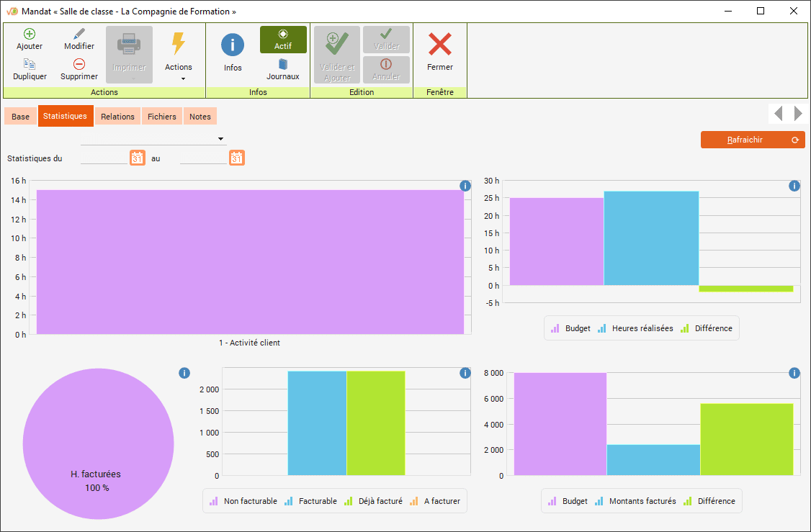Click the Statistiques du start date field

pos(104,158)
